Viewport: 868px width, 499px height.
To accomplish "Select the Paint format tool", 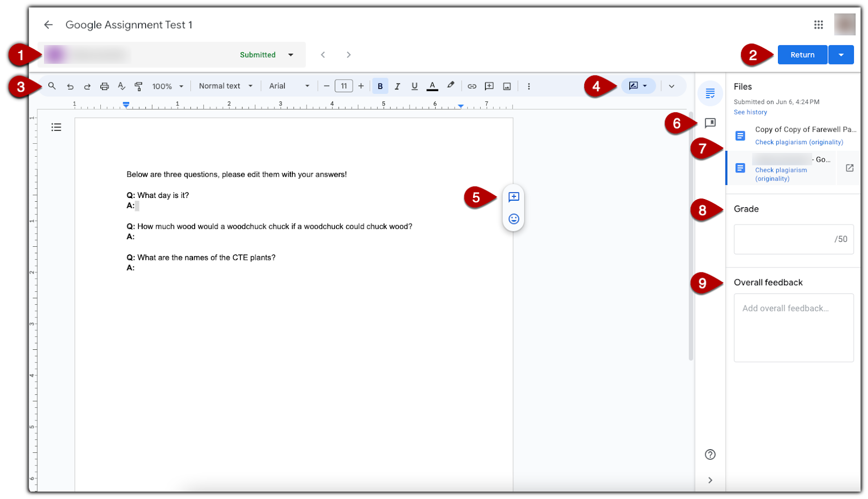I will coord(139,86).
